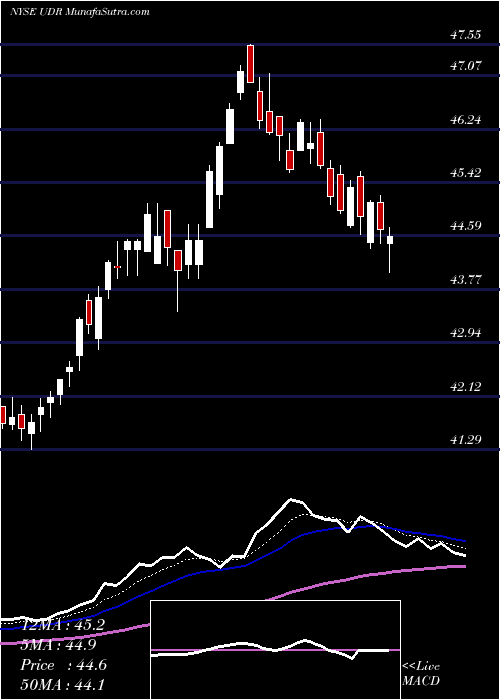Viewport: 500px width, 700px height.
Task: Select the 42.94 price level label
Action: [466, 333]
